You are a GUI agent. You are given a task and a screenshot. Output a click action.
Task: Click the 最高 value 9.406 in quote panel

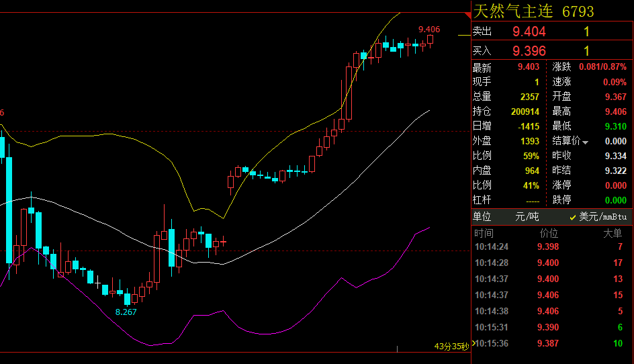point(616,111)
